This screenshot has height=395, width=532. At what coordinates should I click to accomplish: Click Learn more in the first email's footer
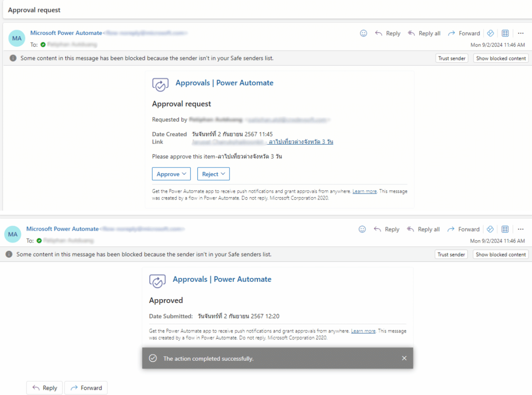click(x=365, y=191)
